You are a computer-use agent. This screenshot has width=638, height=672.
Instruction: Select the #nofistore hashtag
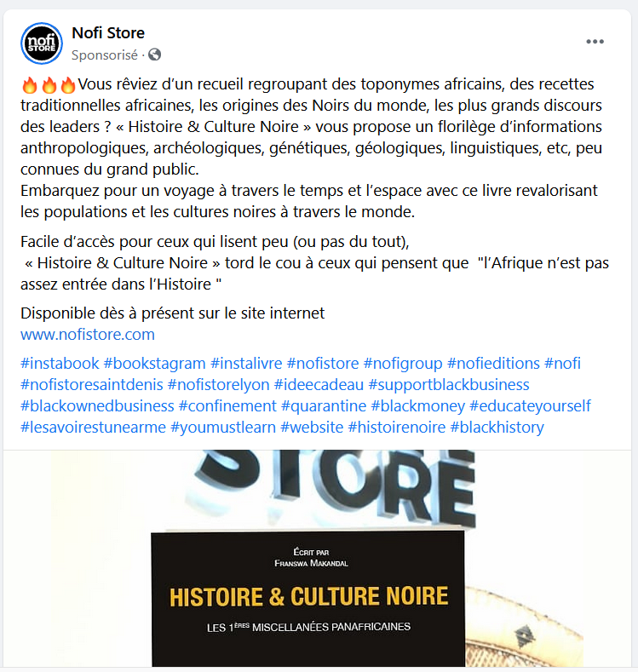[x=323, y=364]
